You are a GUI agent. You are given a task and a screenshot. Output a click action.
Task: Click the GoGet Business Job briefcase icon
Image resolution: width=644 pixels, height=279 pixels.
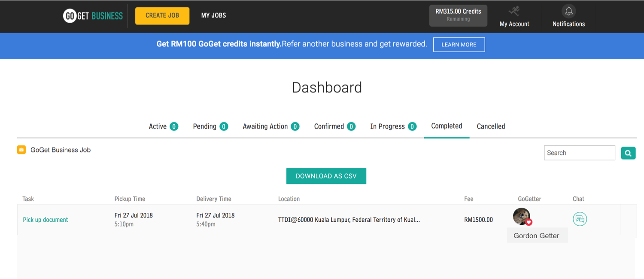point(21,150)
